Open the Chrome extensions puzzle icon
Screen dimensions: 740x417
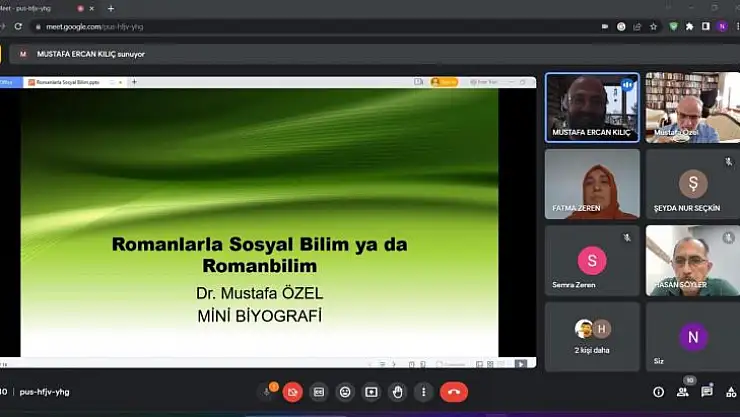689,26
